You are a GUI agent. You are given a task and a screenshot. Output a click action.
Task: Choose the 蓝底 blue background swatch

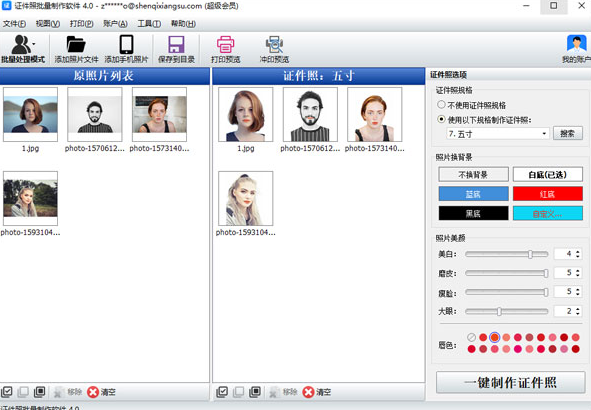coord(473,194)
